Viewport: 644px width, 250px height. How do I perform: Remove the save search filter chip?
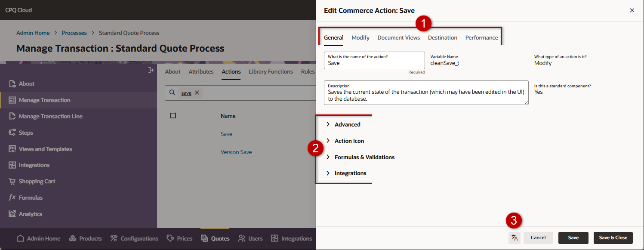(x=197, y=92)
